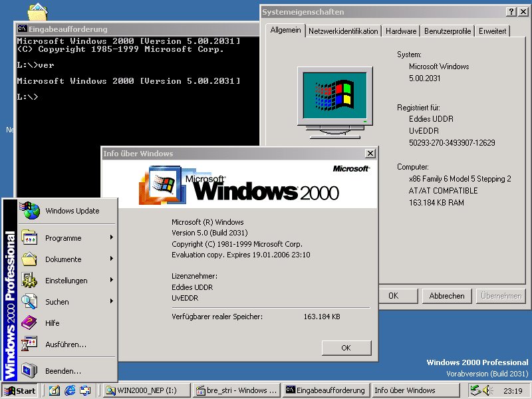Click the Hilfe book icon

29,323
